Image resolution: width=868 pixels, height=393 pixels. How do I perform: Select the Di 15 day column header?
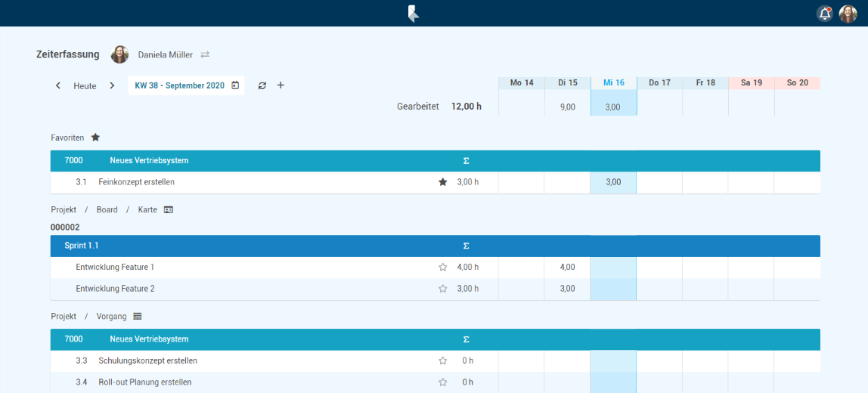pos(567,82)
